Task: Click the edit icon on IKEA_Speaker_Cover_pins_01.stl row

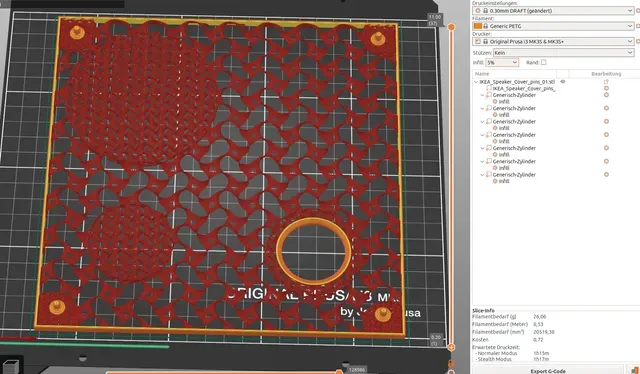Action: pyautogui.click(x=606, y=82)
